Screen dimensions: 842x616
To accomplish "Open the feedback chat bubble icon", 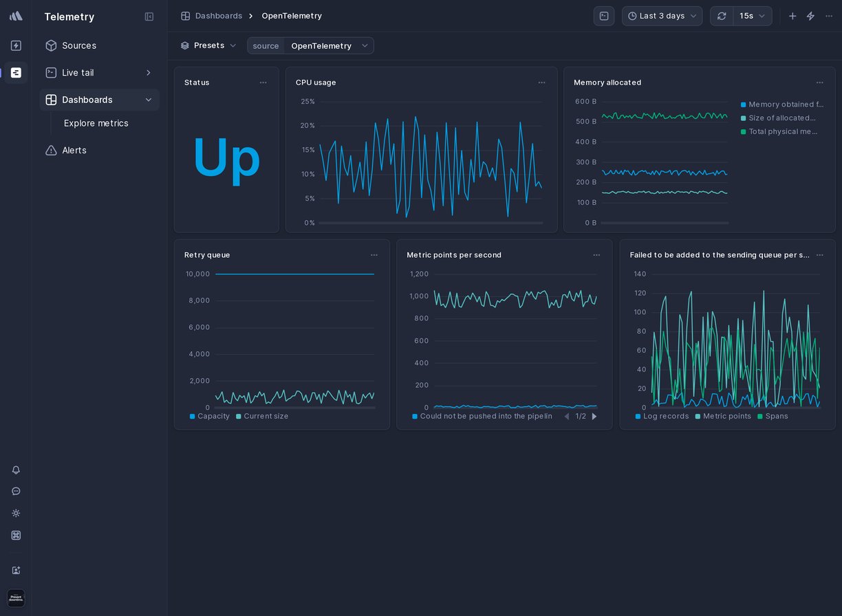I will 15,492.
